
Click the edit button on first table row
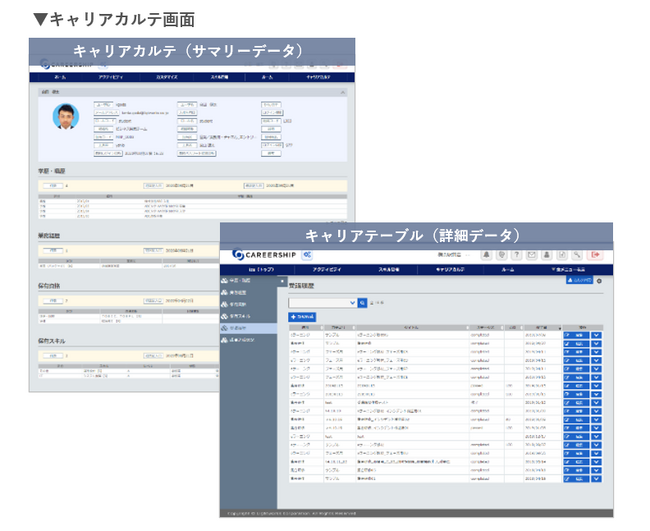[577, 335]
